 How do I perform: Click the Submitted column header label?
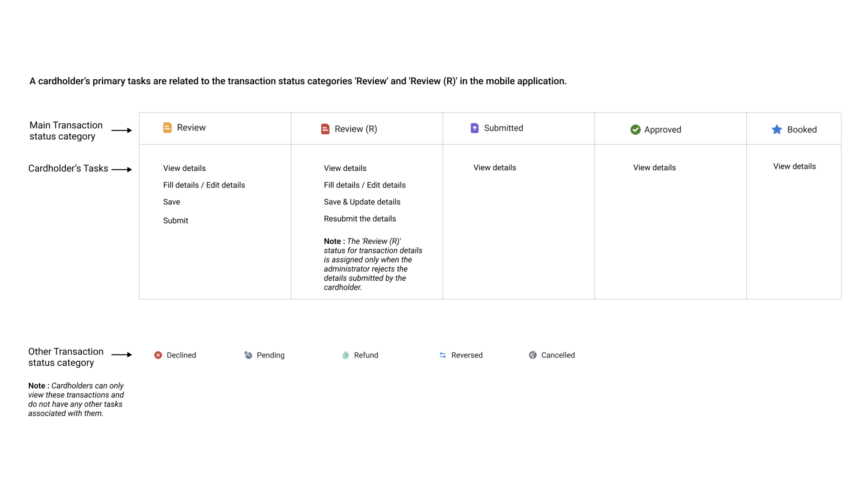pyautogui.click(x=503, y=128)
